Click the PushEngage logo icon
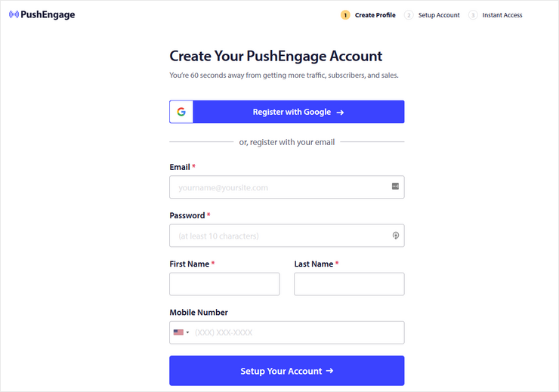This screenshot has width=559, height=392. click(14, 14)
